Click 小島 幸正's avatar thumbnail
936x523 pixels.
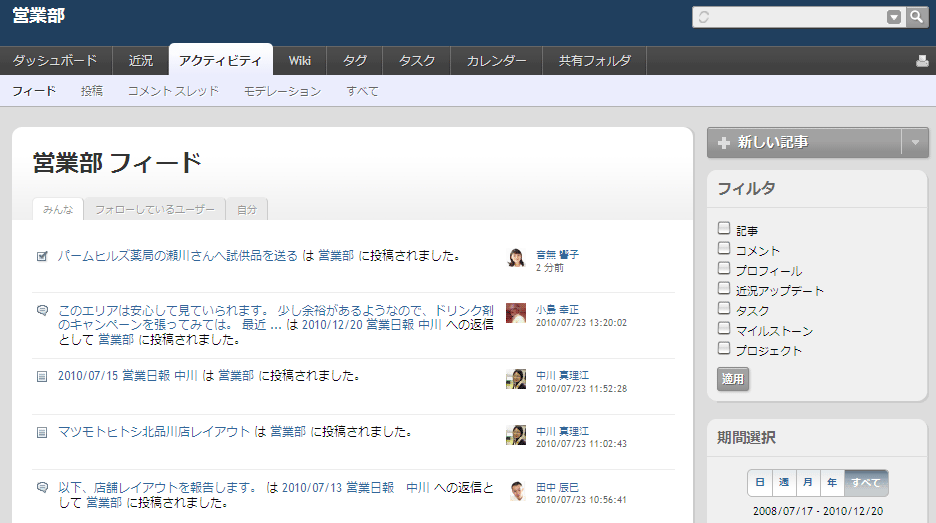coord(516,313)
